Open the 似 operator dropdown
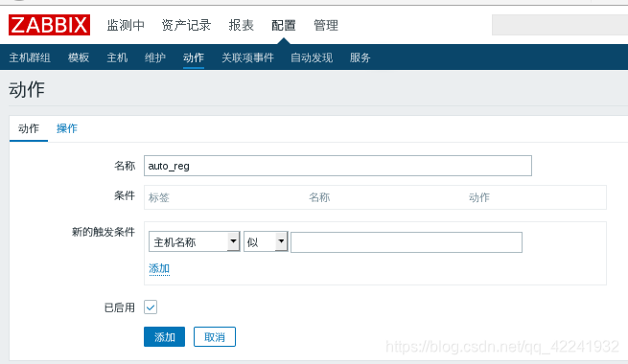The image size is (628, 364). tap(266, 241)
